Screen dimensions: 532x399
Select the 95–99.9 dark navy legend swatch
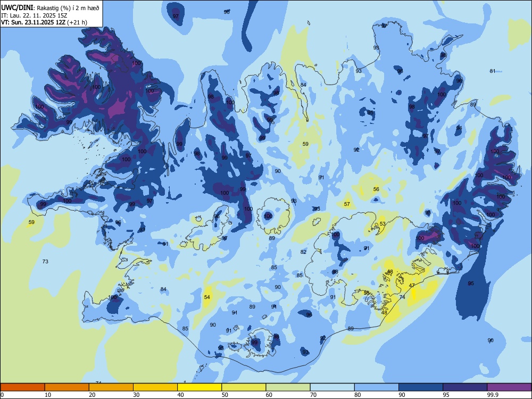[465, 387]
